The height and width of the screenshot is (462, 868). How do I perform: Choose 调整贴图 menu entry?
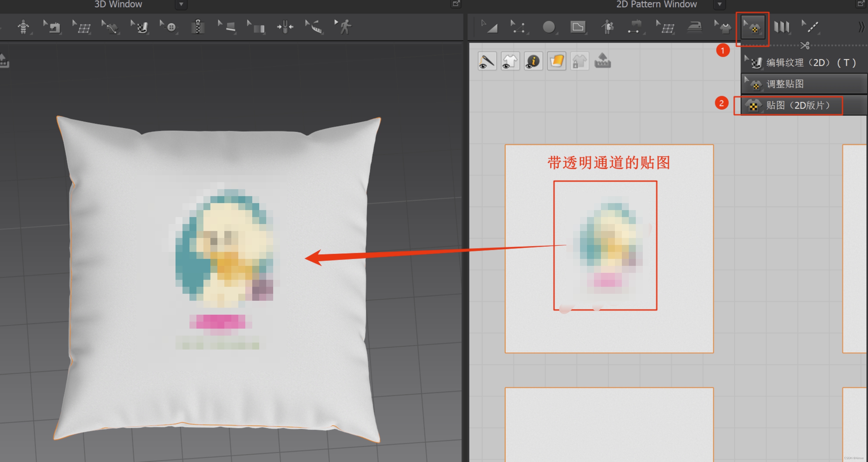coord(785,84)
